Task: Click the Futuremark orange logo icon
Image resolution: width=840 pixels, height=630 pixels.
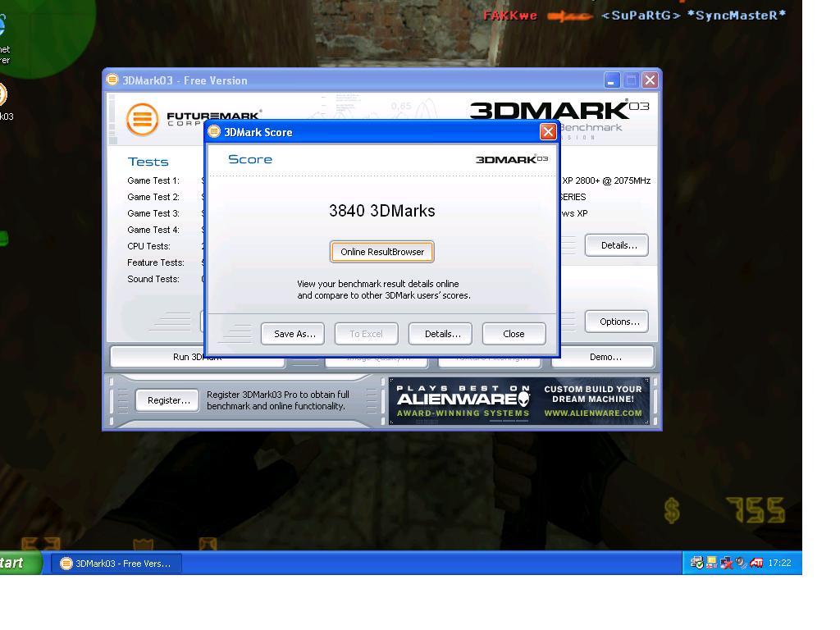Action: [143, 119]
